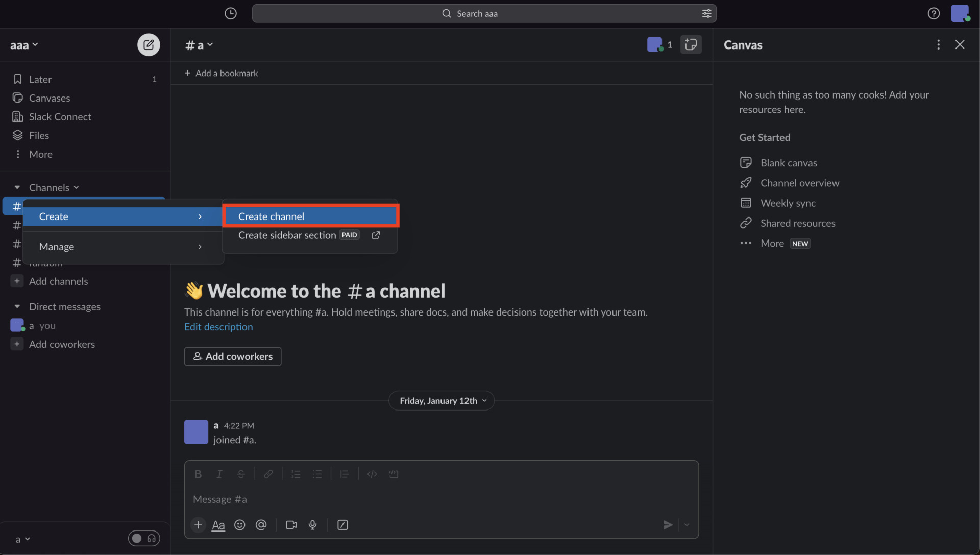Screen dimensions: 980x555
Task: Mention a coworker using the @ icon
Action: point(261,525)
